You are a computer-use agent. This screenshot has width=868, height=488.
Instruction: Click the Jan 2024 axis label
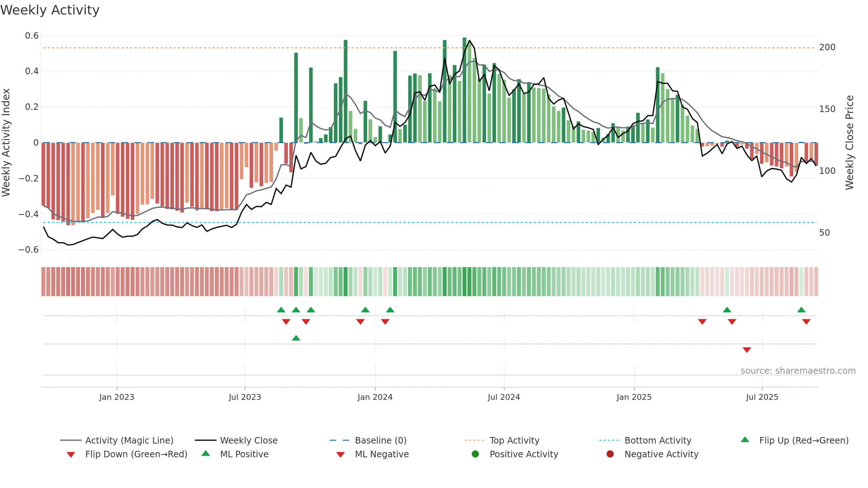375,397
